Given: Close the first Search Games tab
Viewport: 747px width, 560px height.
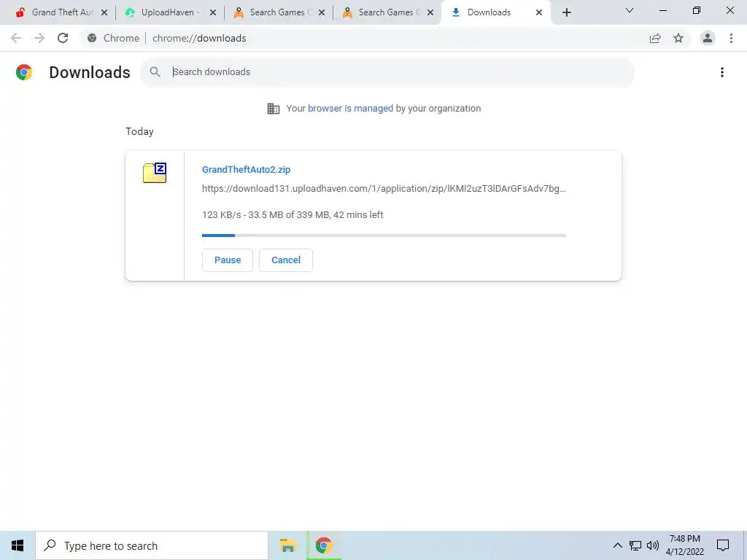Looking at the screenshot, I should [322, 12].
